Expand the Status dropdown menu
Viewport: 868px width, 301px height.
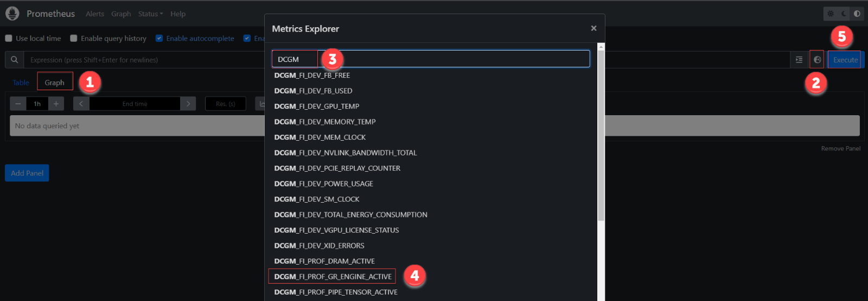(x=150, y=14)
